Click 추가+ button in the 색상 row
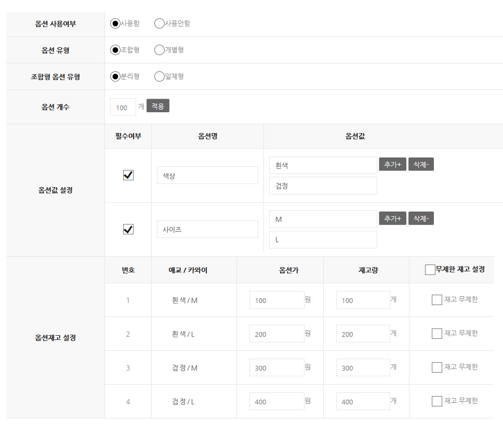Image resolution: width=503 pixels, height=448 pixels. [392, 164]
